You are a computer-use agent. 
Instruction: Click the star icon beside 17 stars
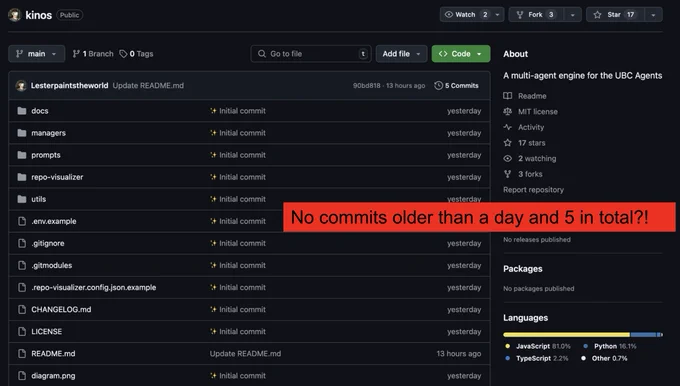tap(507, 143)
